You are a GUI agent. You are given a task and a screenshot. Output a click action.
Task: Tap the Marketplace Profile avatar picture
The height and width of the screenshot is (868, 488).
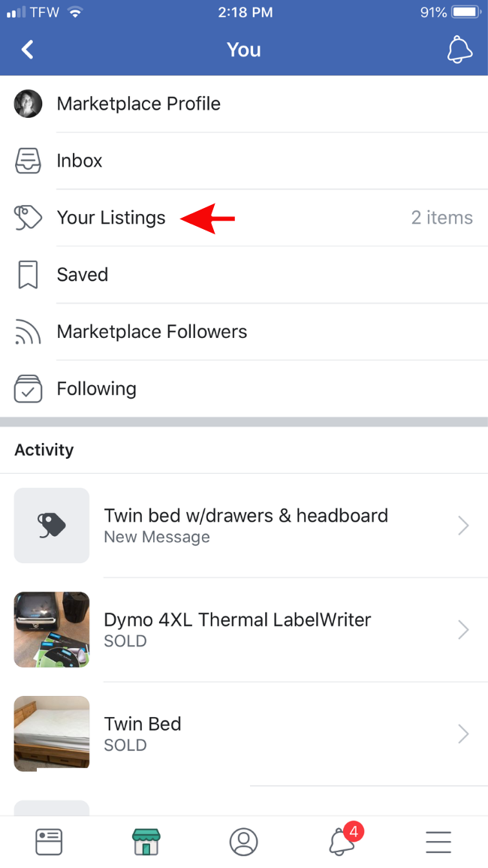point(28,104)
